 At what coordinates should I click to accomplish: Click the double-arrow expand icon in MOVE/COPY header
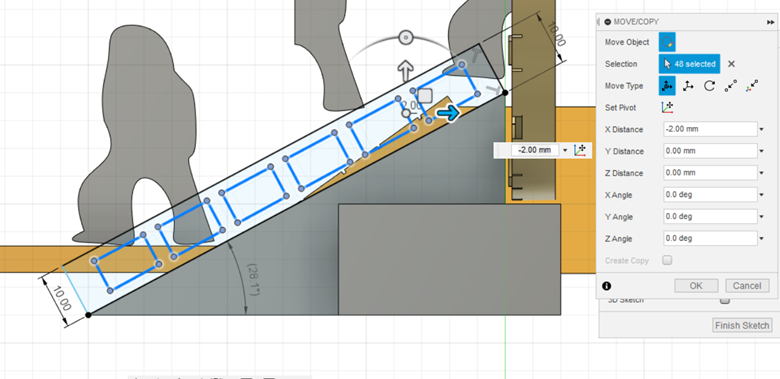pos(771,22)
